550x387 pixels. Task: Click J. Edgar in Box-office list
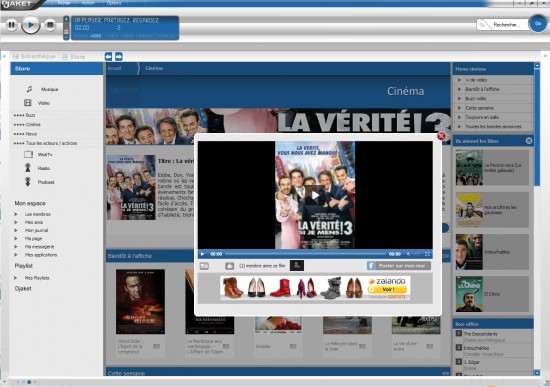[x=471, y=362]
